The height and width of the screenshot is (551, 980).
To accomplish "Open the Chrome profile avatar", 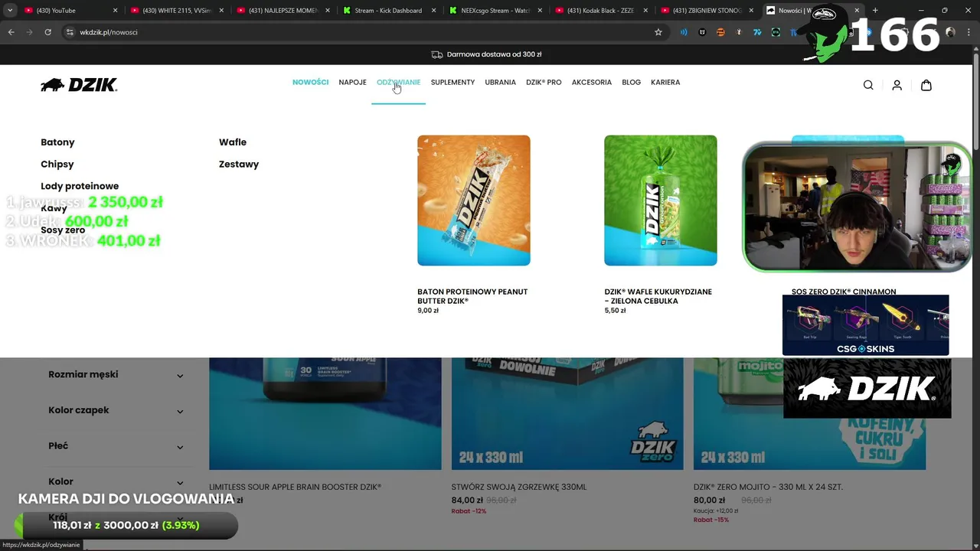I will coord(950,32).
